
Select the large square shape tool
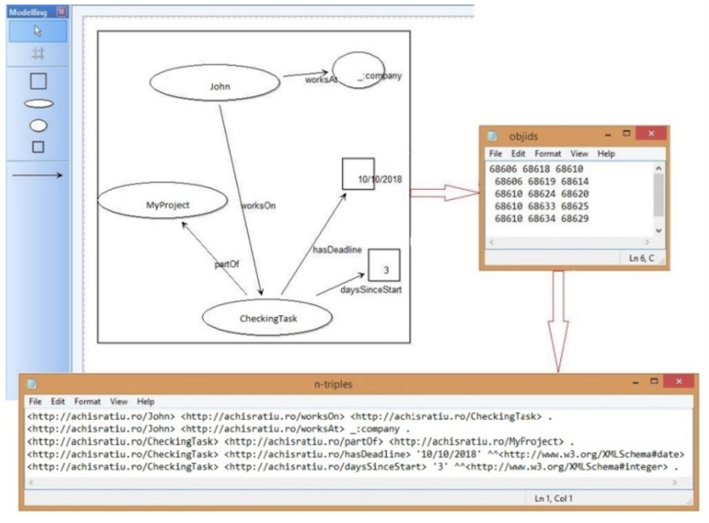[37, 80]
